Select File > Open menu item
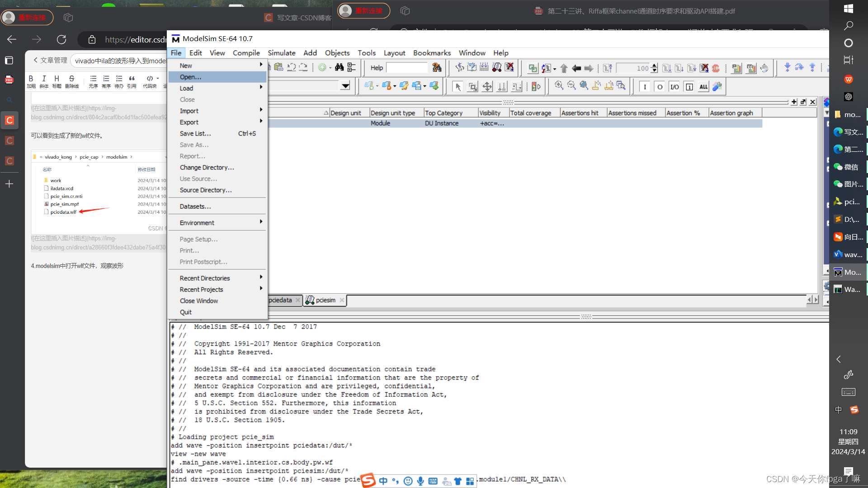Image resolution: width=868 pixels, height=488 pixels. click(190, 77)
